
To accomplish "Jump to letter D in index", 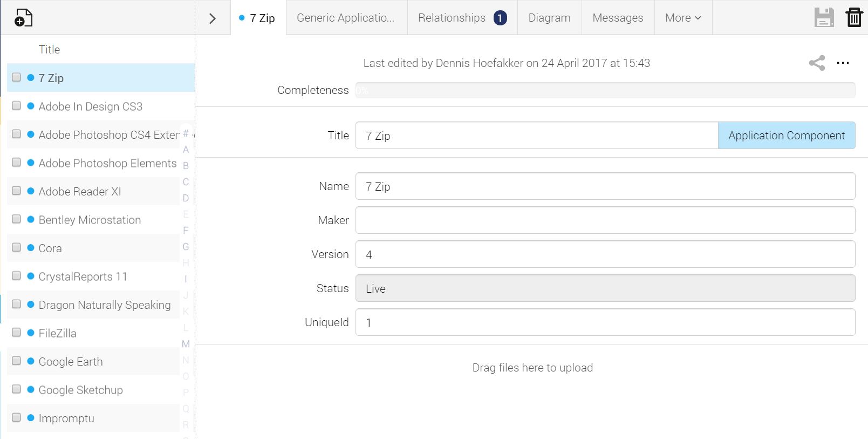I will click(x=186, y=198).
